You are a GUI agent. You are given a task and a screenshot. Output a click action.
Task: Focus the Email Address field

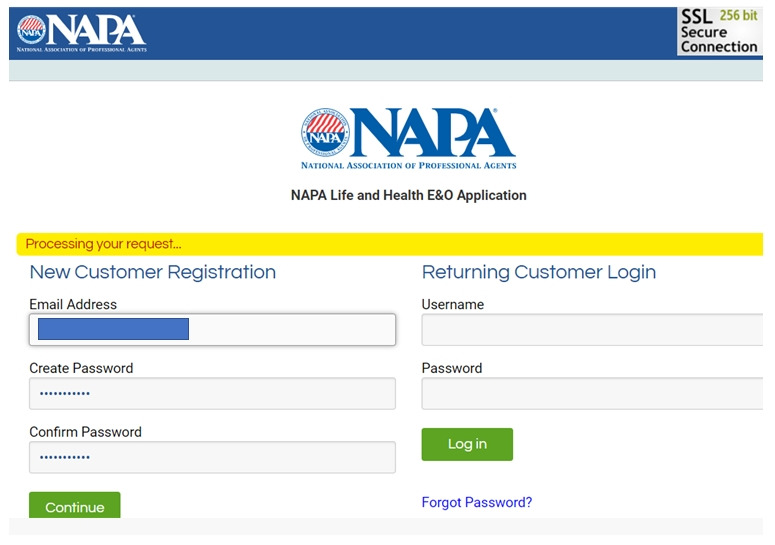click(x=213, y=329)
